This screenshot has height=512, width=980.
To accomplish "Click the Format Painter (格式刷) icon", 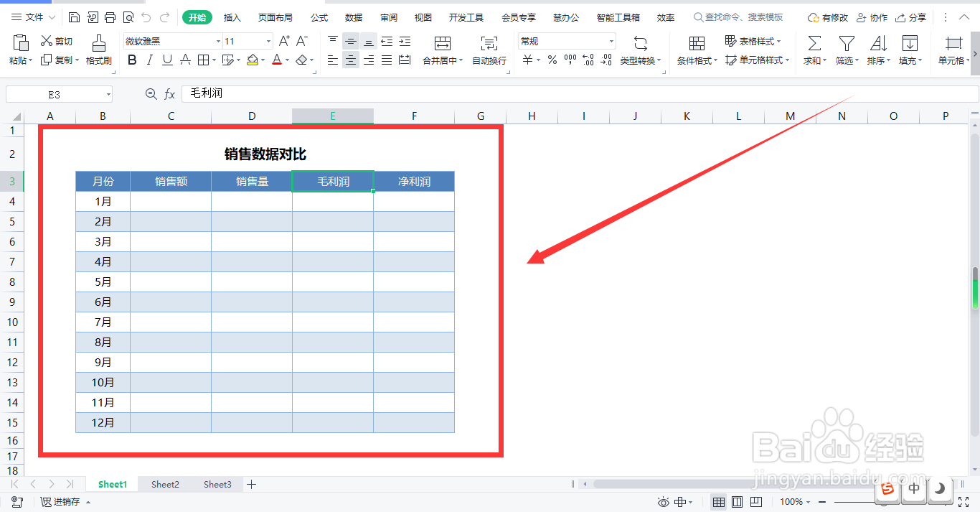I will point(98,50).
